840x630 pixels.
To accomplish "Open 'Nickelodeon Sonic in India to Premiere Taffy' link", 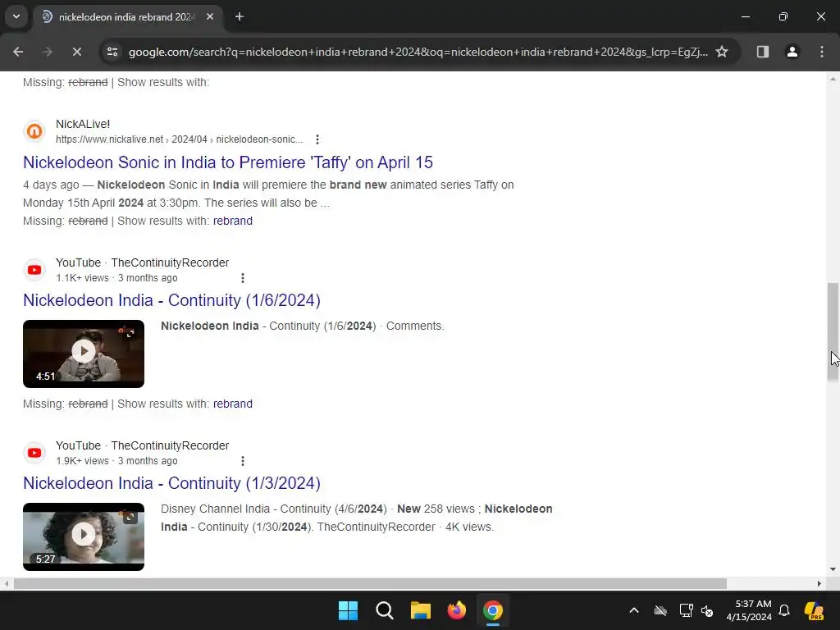I will pyautogui.click(x=228, y=162).
